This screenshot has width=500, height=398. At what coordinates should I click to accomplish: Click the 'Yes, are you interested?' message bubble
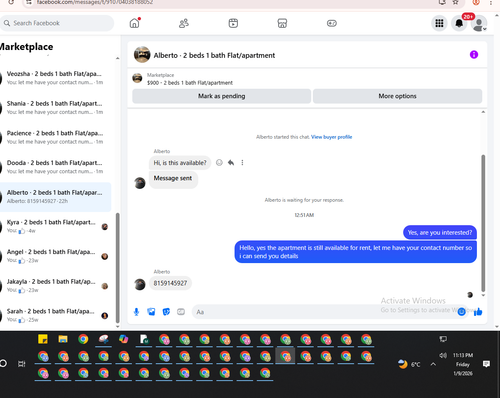440,232
